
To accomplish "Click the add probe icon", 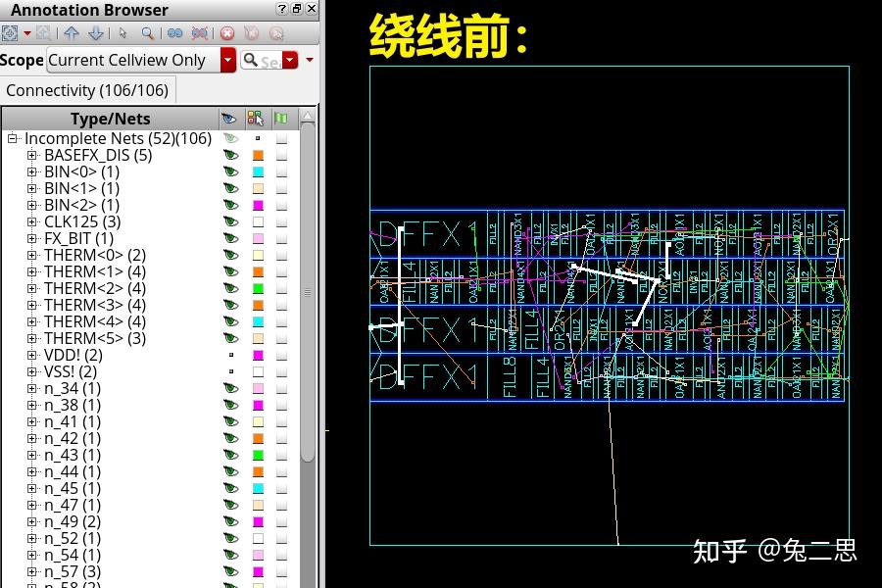I will point(174,32).
